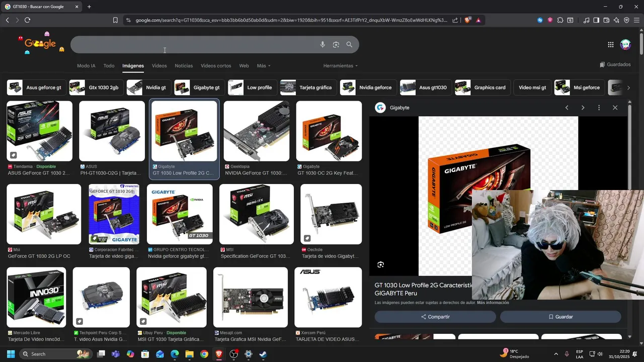
Task: Click the Windows Start button
Action: (x=11, y=354)
